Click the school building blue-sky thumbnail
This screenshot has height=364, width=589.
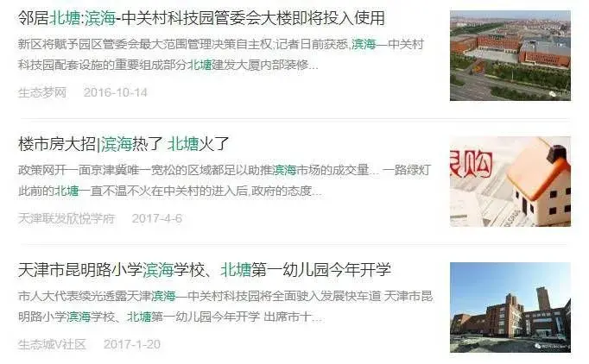click(510, 307)
